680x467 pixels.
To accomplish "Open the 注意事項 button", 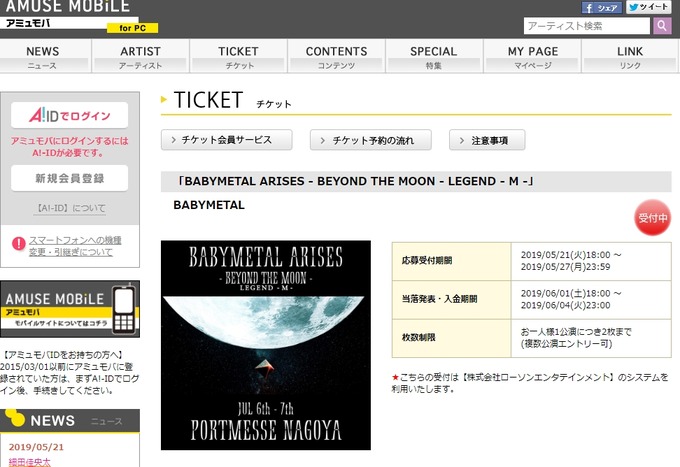I will pyautogui.click(x=487, y=140).
